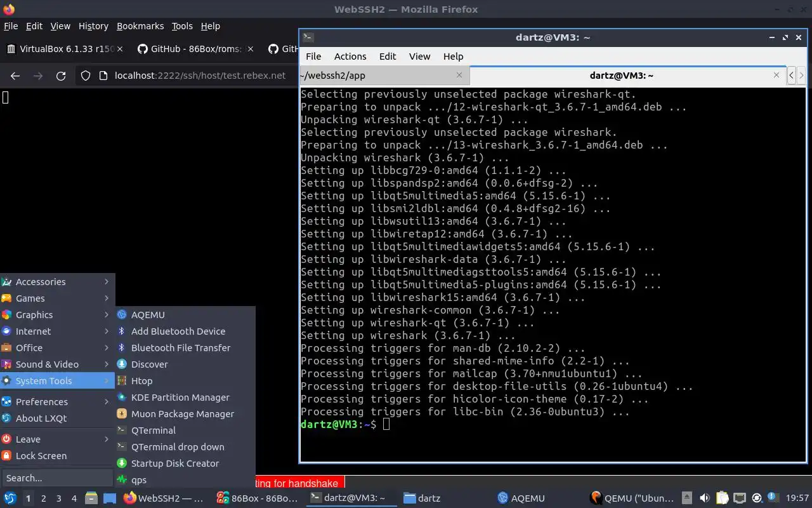Open KDE Partition Manager
Image resolution: width=812 pixels, height=508 pixels.
click(185, 398)
